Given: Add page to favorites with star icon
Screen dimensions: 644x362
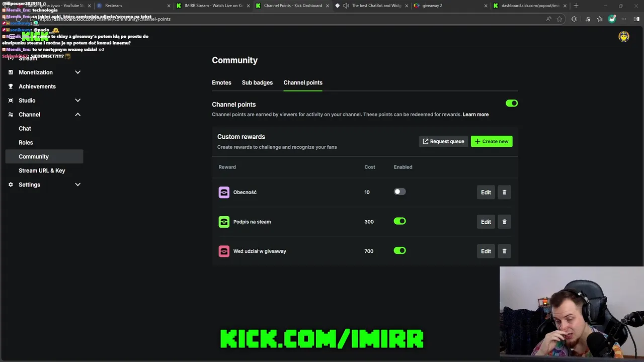Looking at the screenshot, I should [x=559, y=19].
